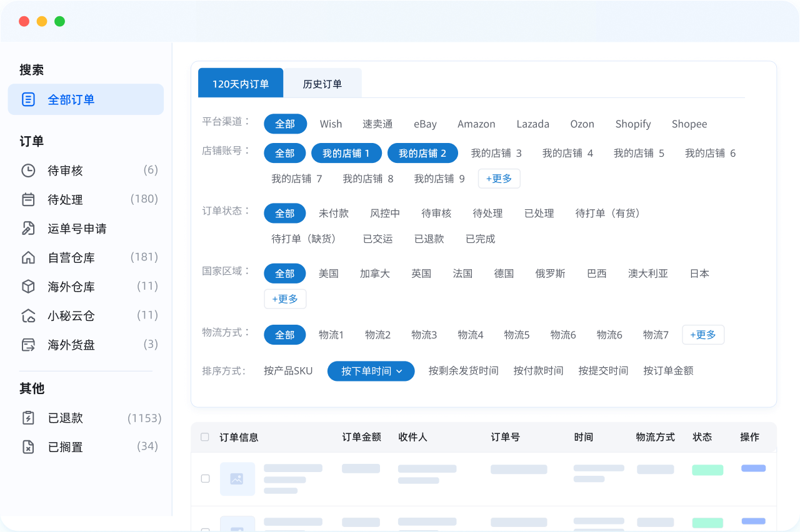Select the 120天内订单 tab
Viewport: 800px width, 532px height.
coord(241,83)
